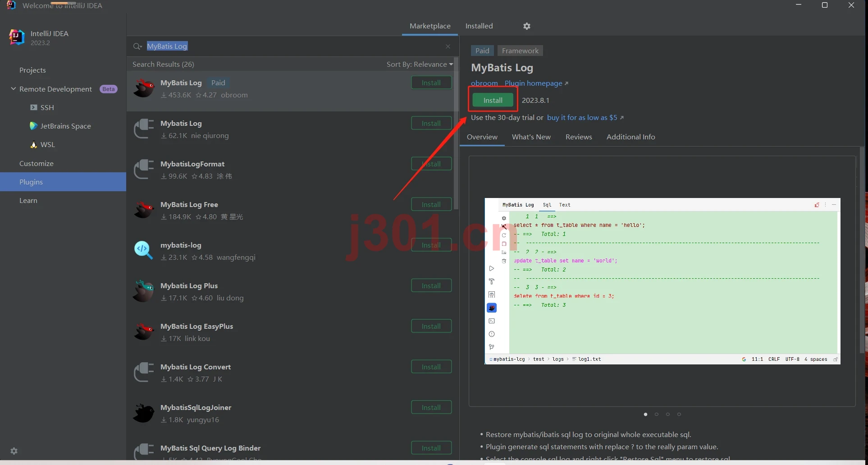Install the MybatisSqlLogJoiner plugin

[x=431, y=407]
